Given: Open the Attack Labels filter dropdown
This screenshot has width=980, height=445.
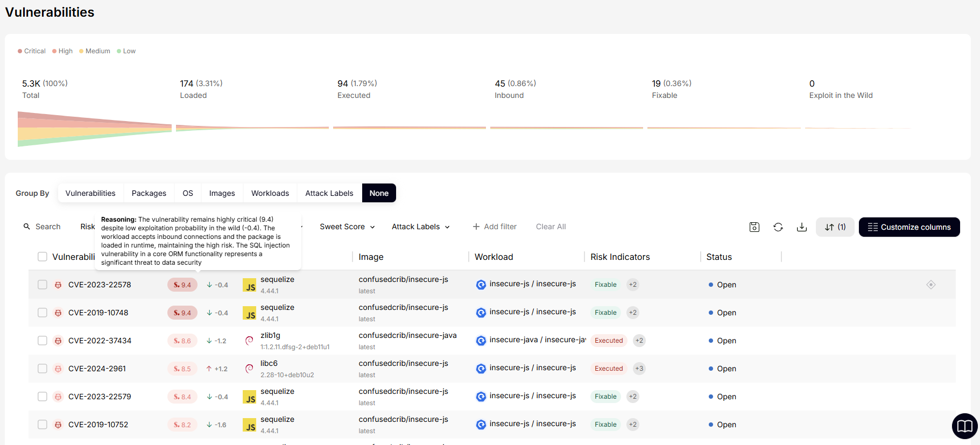Looking at the screenshot, I should point(420,227).
